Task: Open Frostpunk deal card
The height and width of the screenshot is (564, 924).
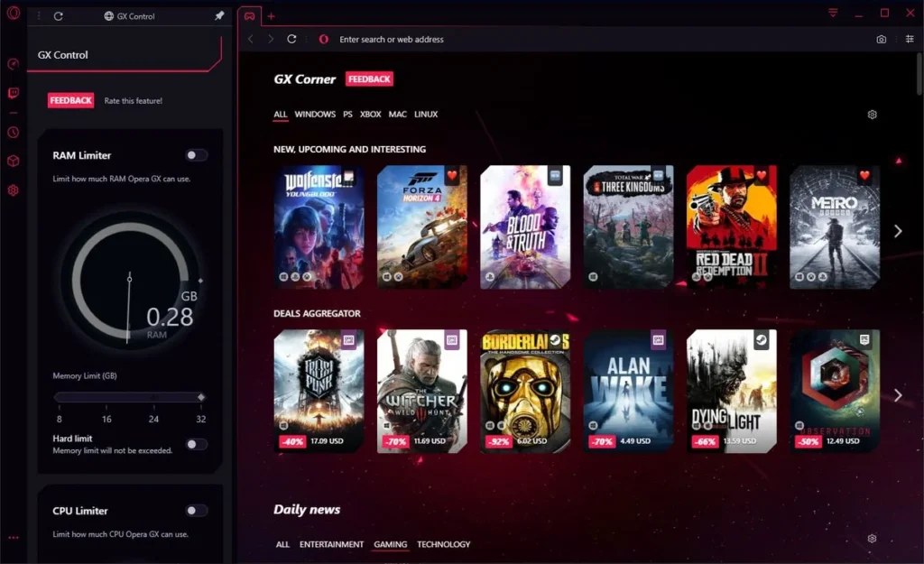Action: click(319, 392)
